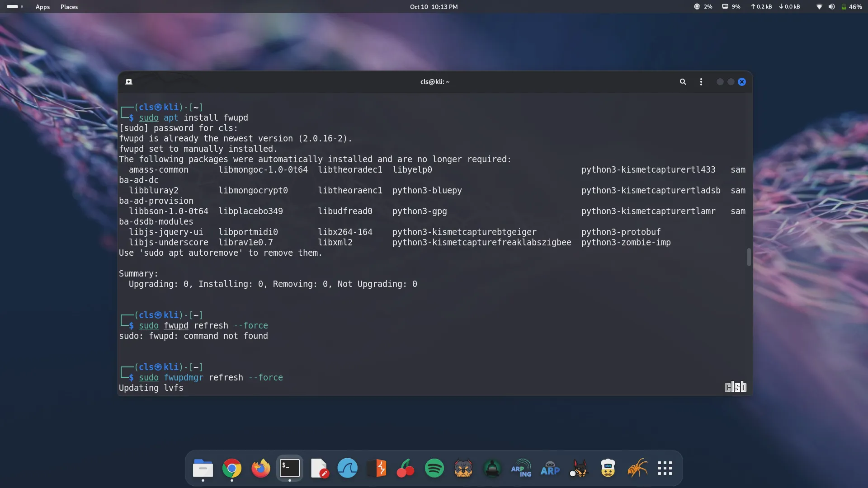
Task: Open Google Chrome from the dock
Action: coord(232,468)
